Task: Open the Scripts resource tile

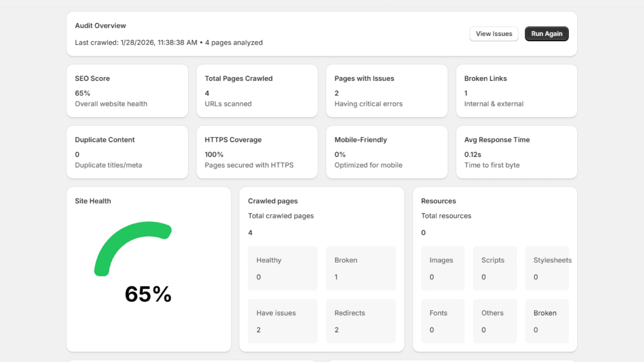Action: coord(495,268)
